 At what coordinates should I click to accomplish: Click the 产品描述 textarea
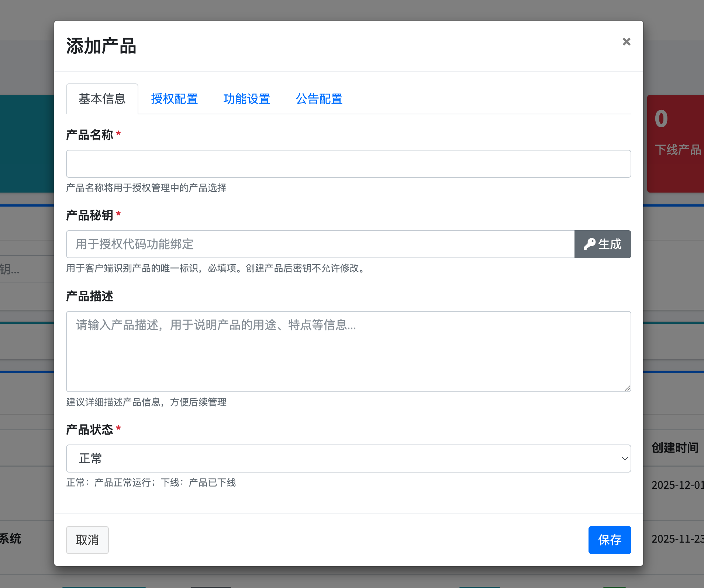tap(348, 351)
